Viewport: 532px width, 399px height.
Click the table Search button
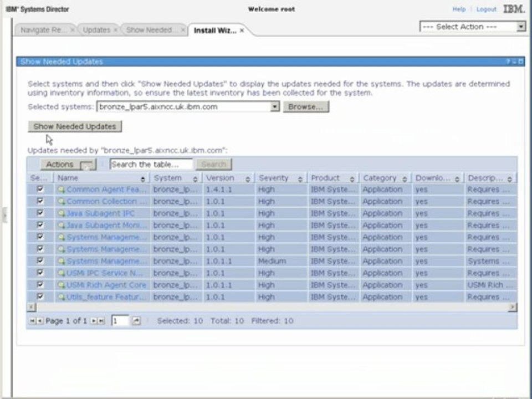[214, 165]
